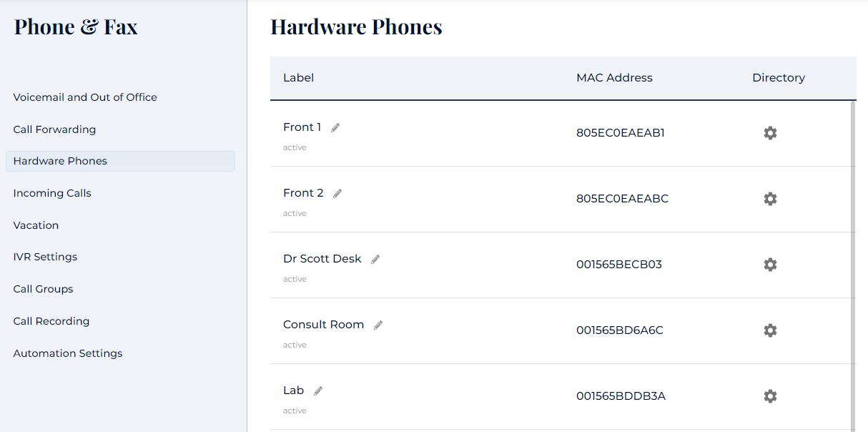Image resolution: width=868 pixels, height=432 pixels.
Task: Open directory gear for Front 2 phone
Action: 770,199
